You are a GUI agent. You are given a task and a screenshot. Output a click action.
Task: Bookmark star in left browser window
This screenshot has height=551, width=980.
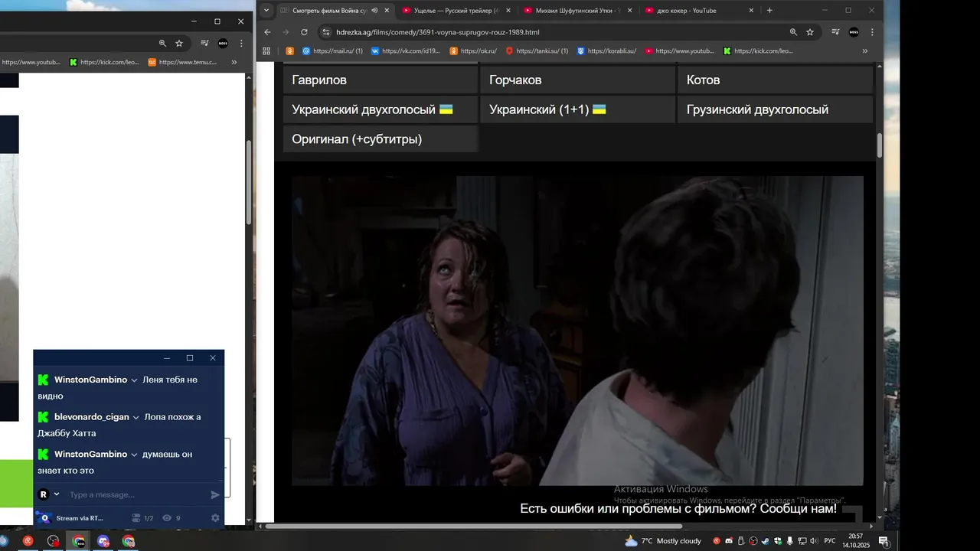pos(179,44)
